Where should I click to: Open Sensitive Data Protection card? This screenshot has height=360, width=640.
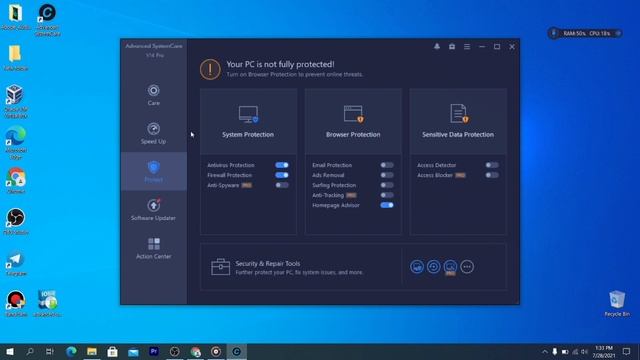click(458, 122)
